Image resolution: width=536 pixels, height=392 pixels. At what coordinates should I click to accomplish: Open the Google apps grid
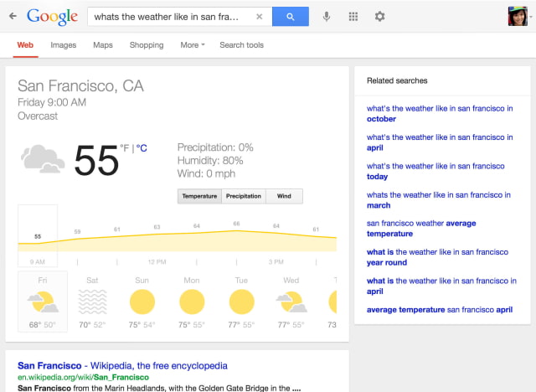(353, 16)
